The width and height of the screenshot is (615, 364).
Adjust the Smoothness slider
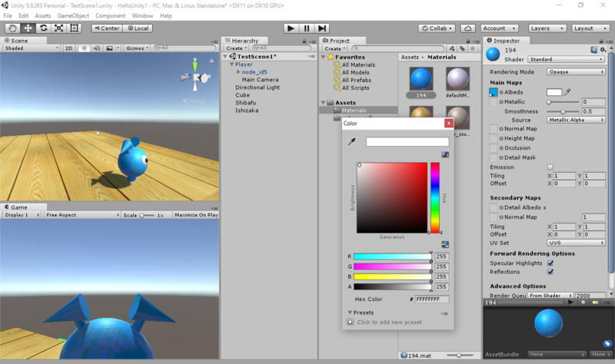click(563, 111)
